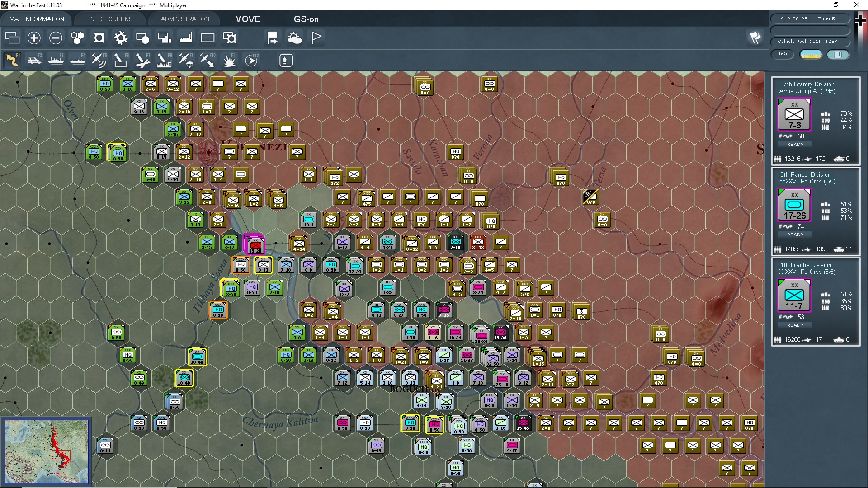Click the Vehicle Pool 151K box
This screenshot has height=488, width=868.
coord(810,41)
